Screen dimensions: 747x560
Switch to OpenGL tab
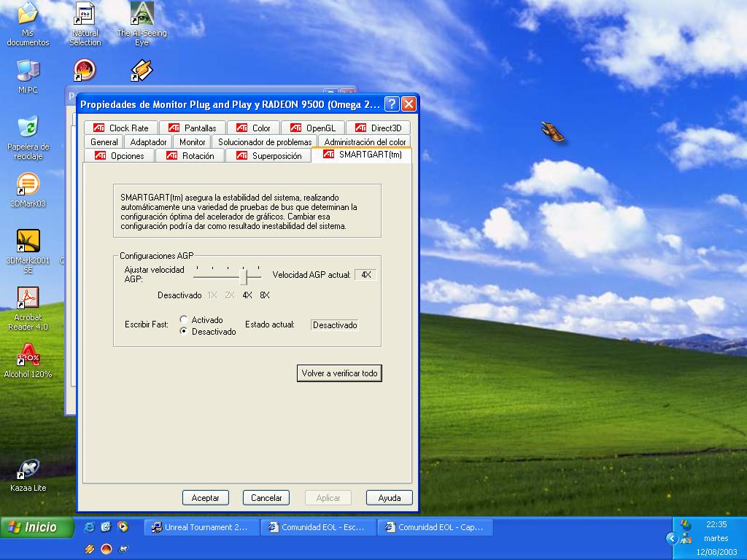point(313,128)
